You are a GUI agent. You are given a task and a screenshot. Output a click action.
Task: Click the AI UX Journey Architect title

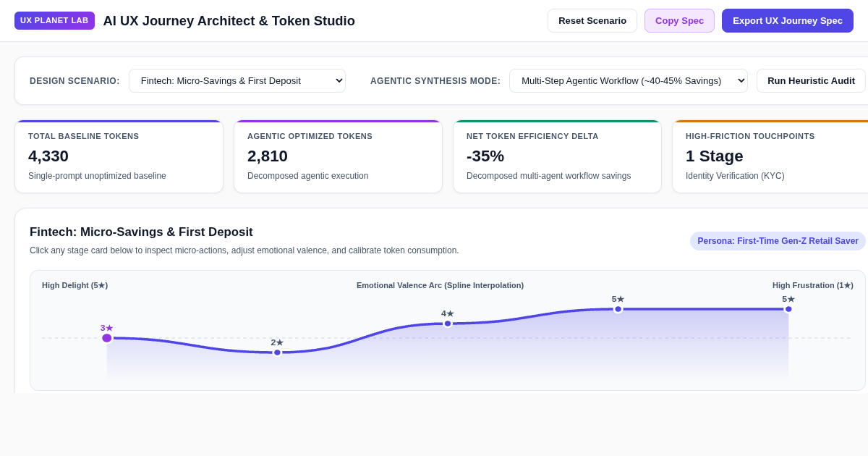pos(229,21)
